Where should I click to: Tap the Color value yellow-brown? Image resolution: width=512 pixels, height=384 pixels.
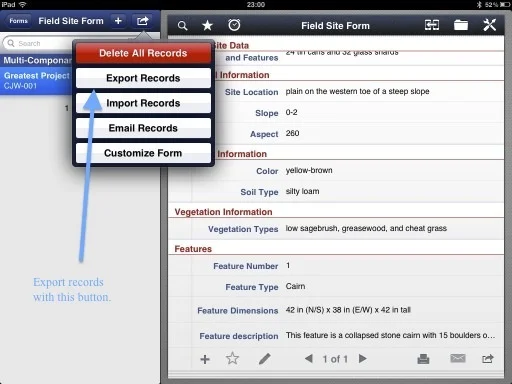309,170
